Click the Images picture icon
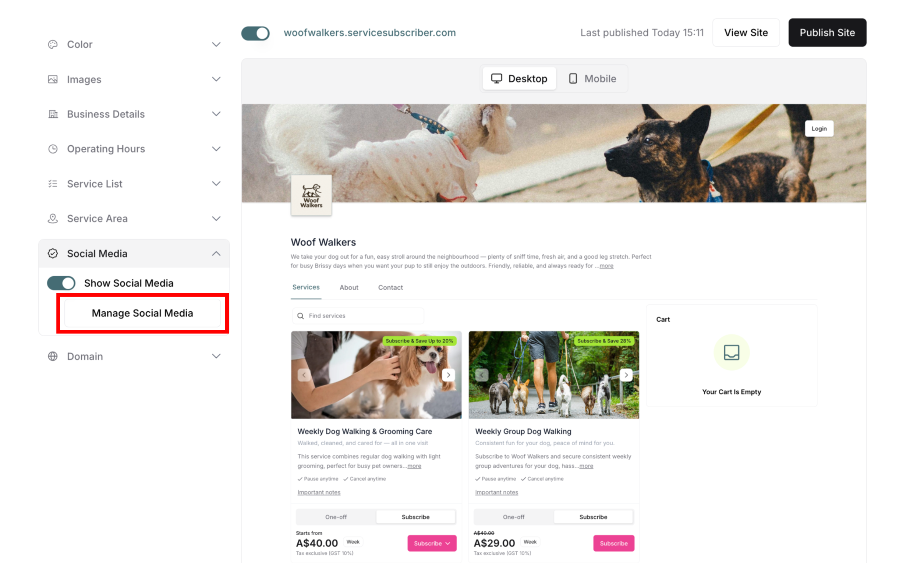Image resolution: width=924 pixels, height=563 pixels. 53,79
